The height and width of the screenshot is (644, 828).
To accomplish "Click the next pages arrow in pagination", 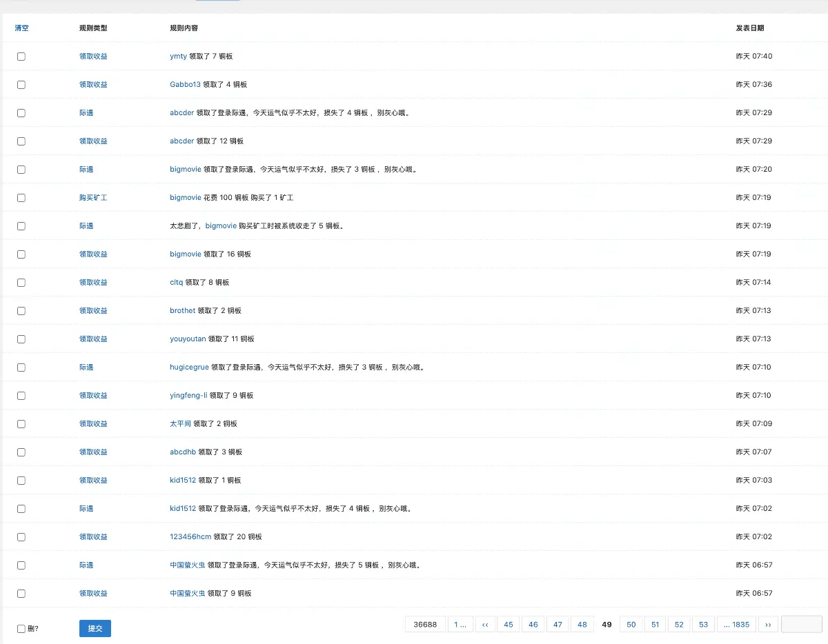I will (768, 624).
